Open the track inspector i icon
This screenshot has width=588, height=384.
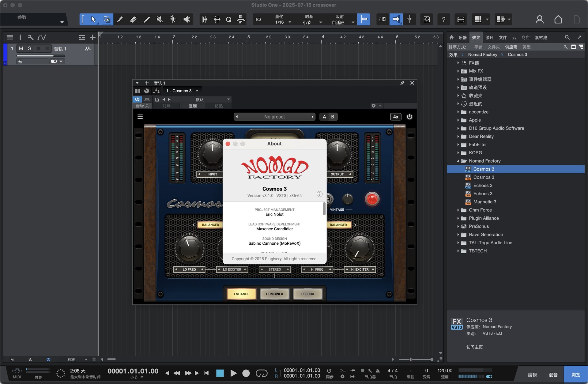click(20, 37)
